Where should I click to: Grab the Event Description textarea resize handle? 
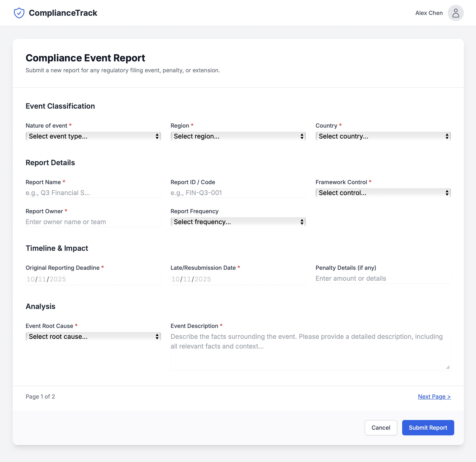(448, 367)
